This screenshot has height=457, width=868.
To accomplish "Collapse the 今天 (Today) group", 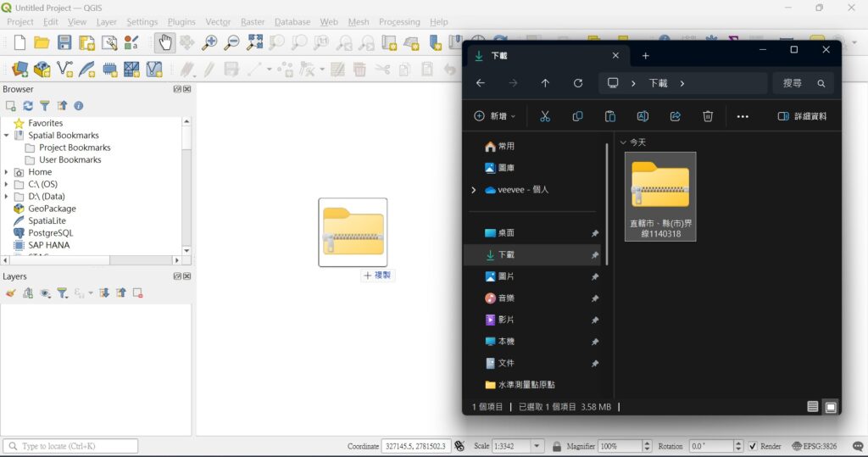I will pos(623,142).
